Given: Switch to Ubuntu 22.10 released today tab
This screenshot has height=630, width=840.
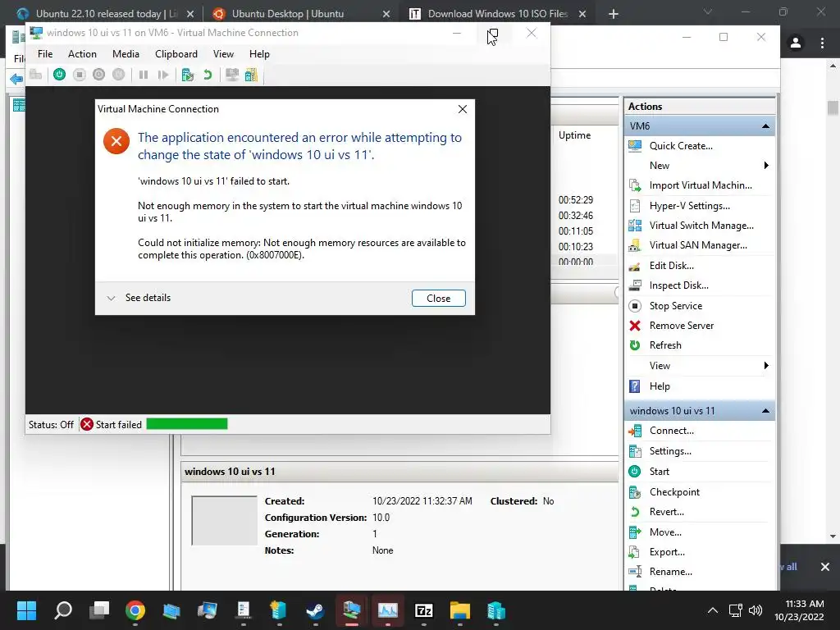Looking at the screenshot, I should point(105,13).
